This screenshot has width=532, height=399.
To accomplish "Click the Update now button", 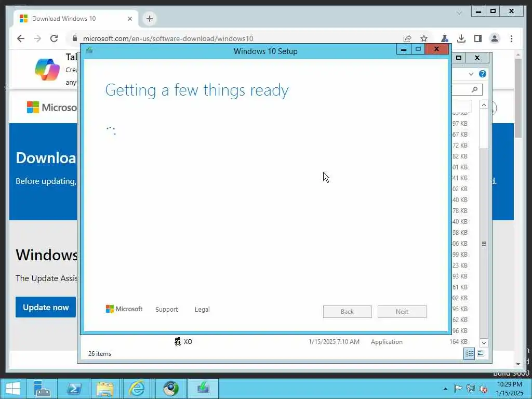I will point(46,307).
